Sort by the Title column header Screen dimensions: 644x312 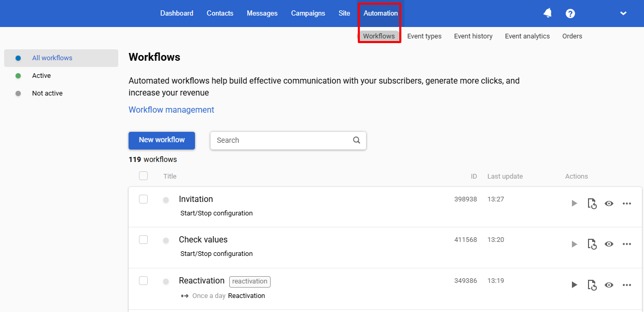tap(170, 177)
